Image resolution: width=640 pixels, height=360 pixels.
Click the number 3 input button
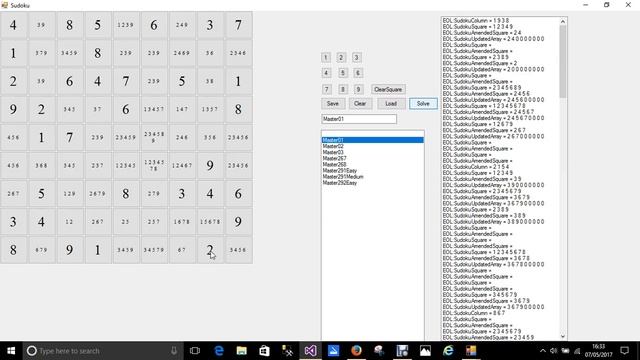click(356, 58)
